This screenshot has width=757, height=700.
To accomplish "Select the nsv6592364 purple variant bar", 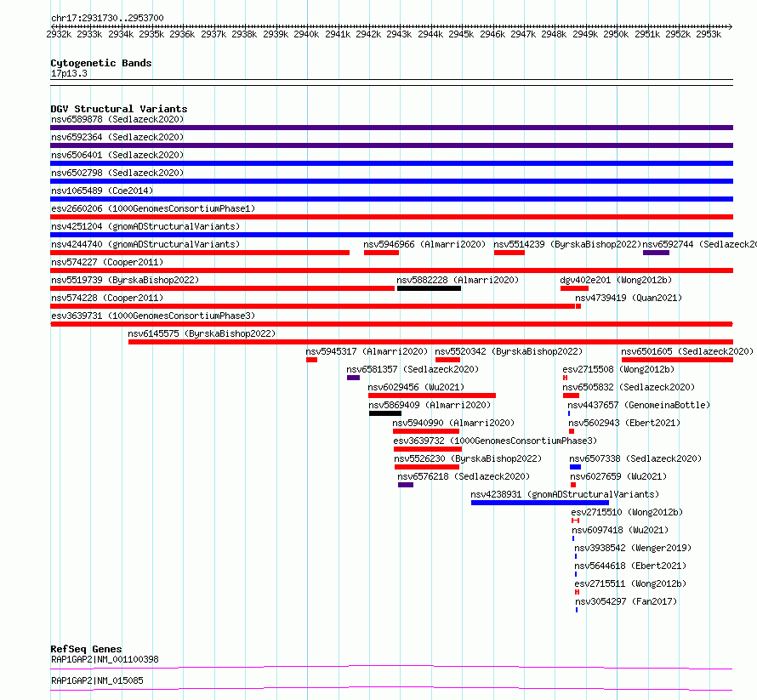I will (391, 145).
